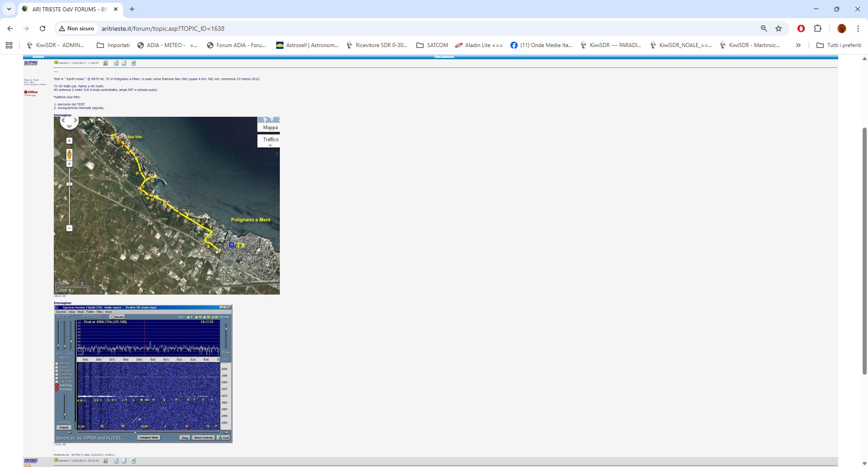Click the red extension icon in the toolbar
The height and width of the screenshot is (467, 868).
pyautogui.click(x=801, y=29)
